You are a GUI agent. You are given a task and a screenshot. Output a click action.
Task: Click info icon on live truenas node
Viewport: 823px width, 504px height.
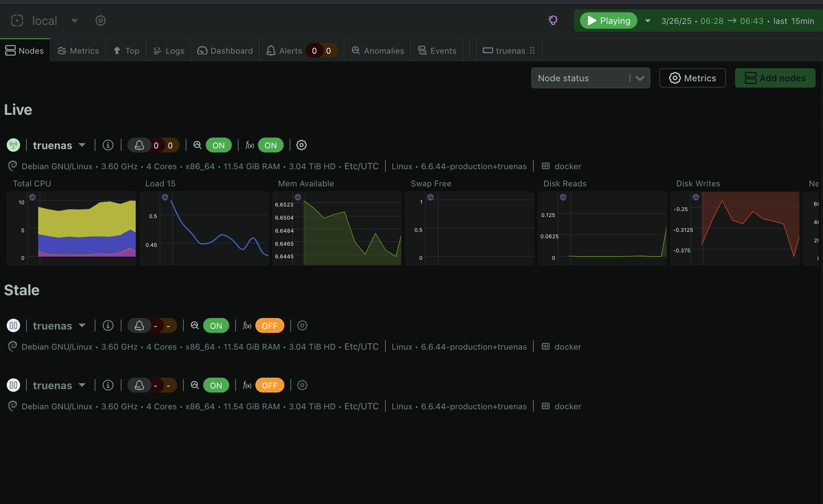tap(108, 145)
